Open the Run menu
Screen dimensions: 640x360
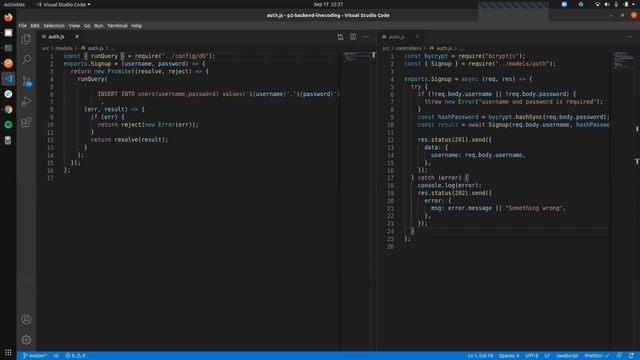pos(99,26)
